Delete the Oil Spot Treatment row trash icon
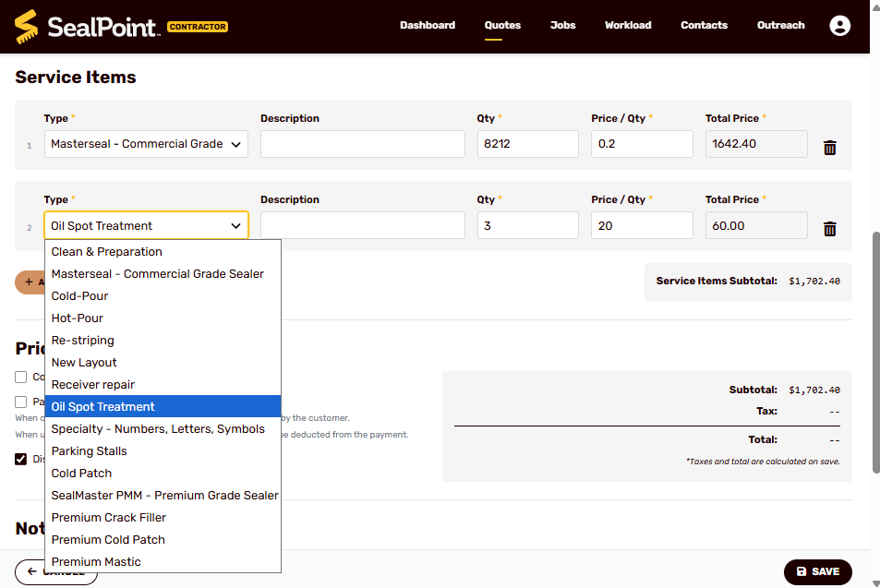880x588 pixels. (x=829, y=229)
